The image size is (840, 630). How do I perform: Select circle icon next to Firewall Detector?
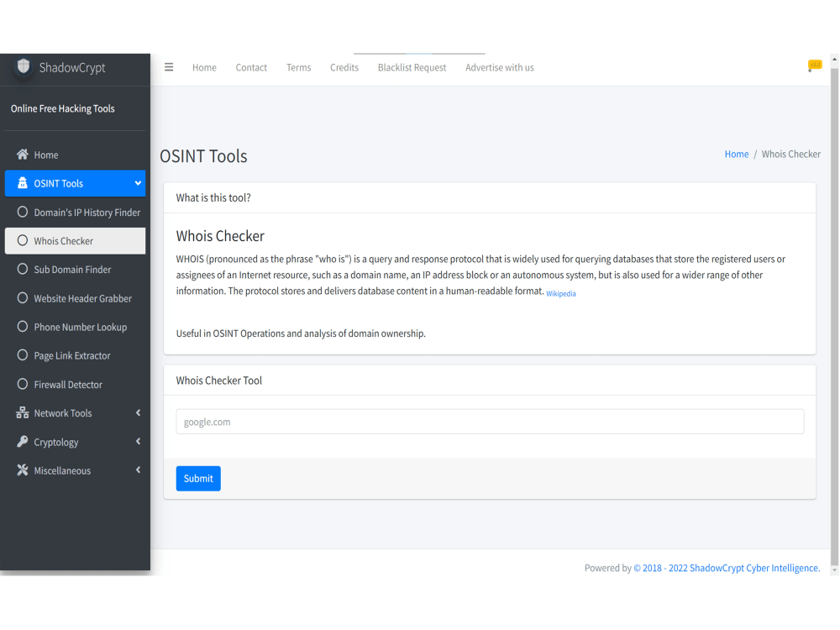(23, 384)
